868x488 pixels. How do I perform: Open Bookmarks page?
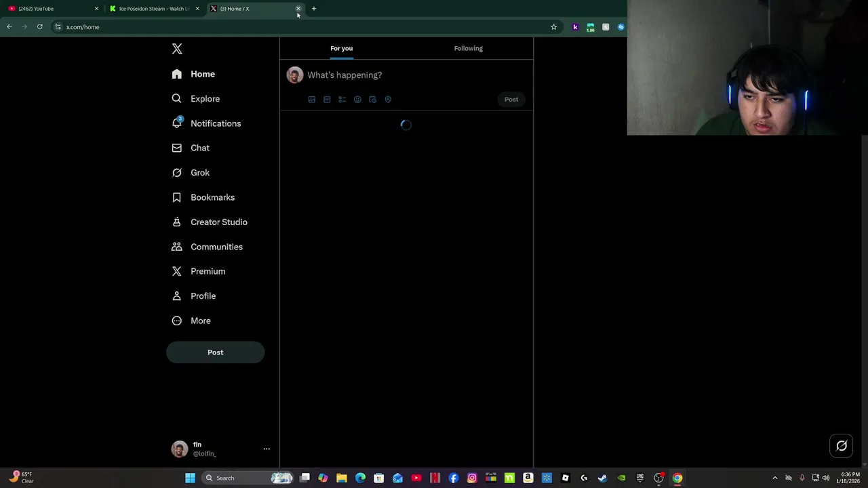click(203, 197)
